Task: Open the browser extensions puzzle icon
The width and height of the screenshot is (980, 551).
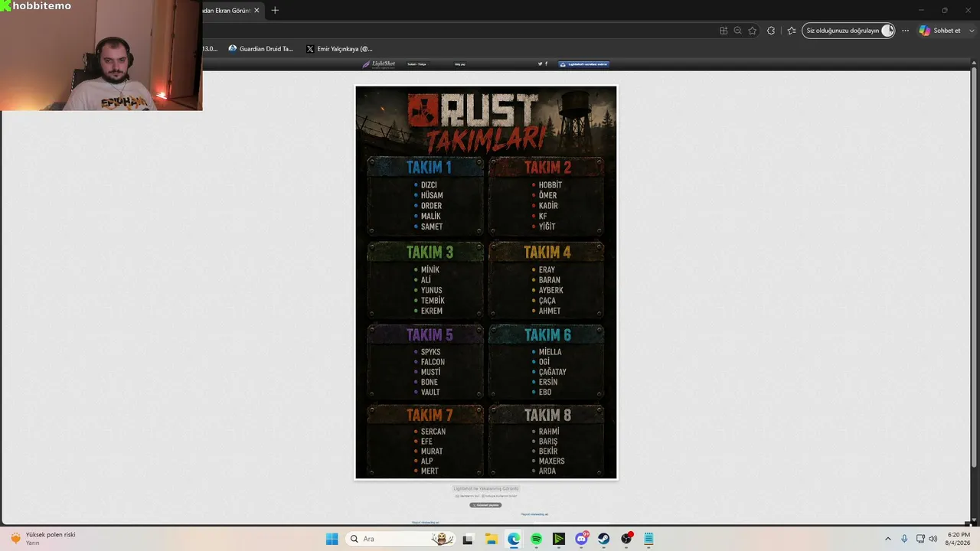Action: (x=771, y=31)
